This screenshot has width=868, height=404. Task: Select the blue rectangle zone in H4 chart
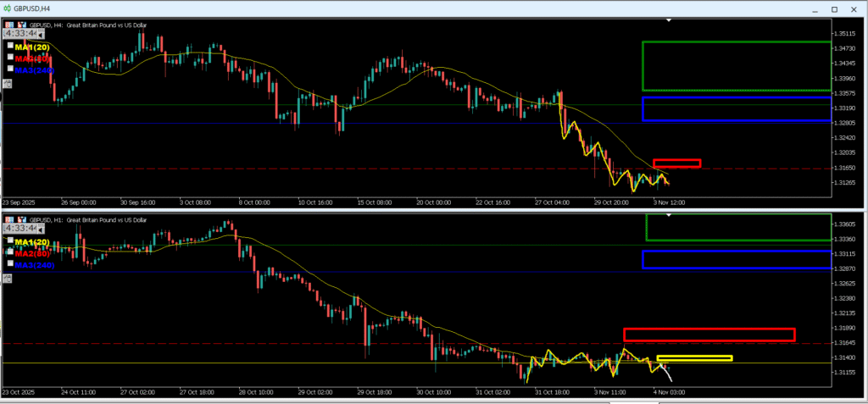click(736, 98)
